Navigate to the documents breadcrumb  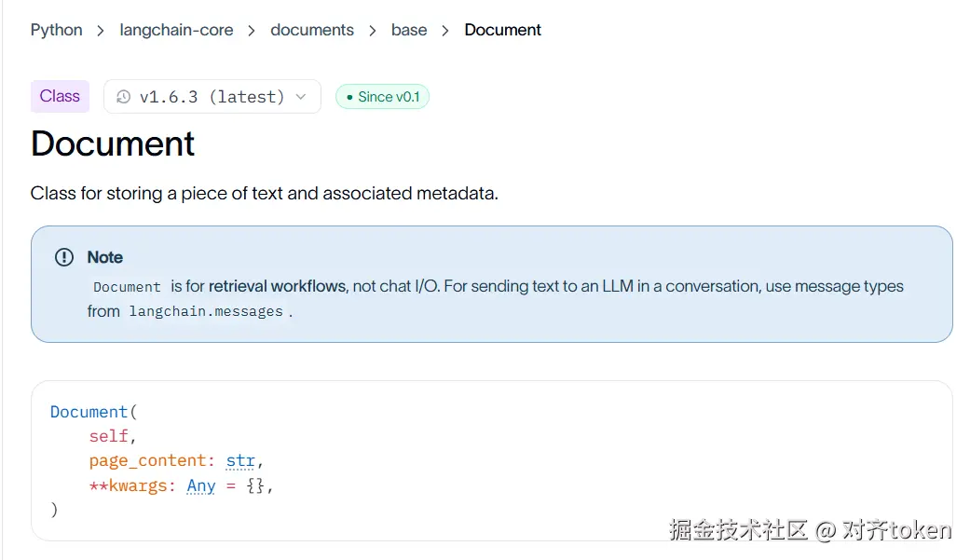coord(312,30)
